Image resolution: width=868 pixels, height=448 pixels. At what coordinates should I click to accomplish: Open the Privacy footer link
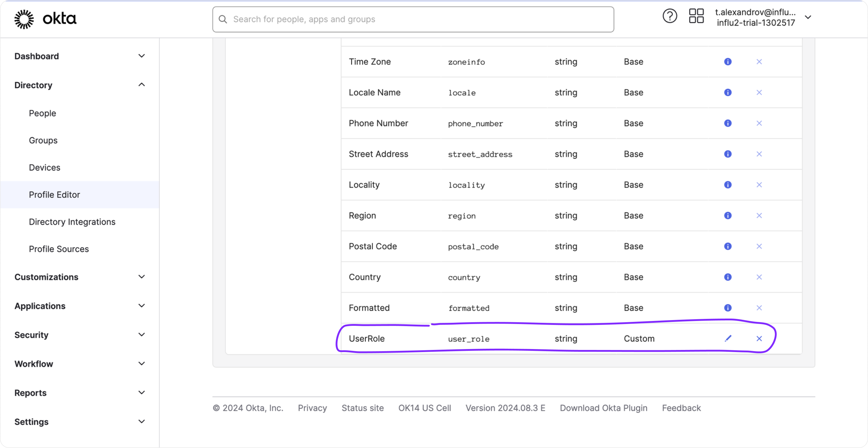point(312,408)
